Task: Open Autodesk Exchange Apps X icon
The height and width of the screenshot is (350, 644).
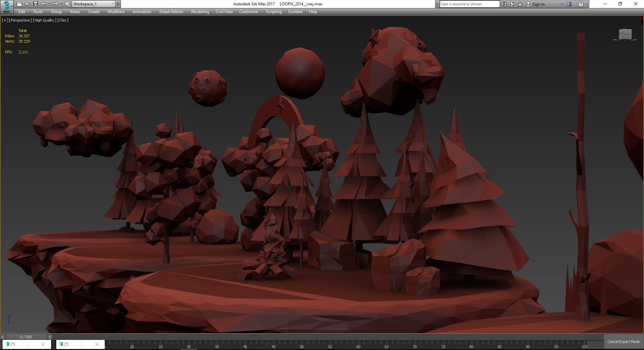Action: coord(569,4)
